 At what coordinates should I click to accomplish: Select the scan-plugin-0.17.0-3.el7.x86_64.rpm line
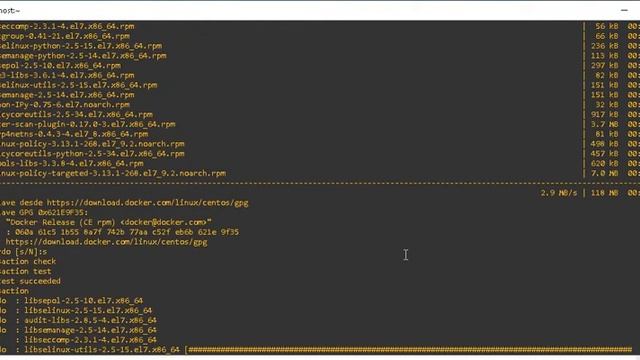pos(88,124)
